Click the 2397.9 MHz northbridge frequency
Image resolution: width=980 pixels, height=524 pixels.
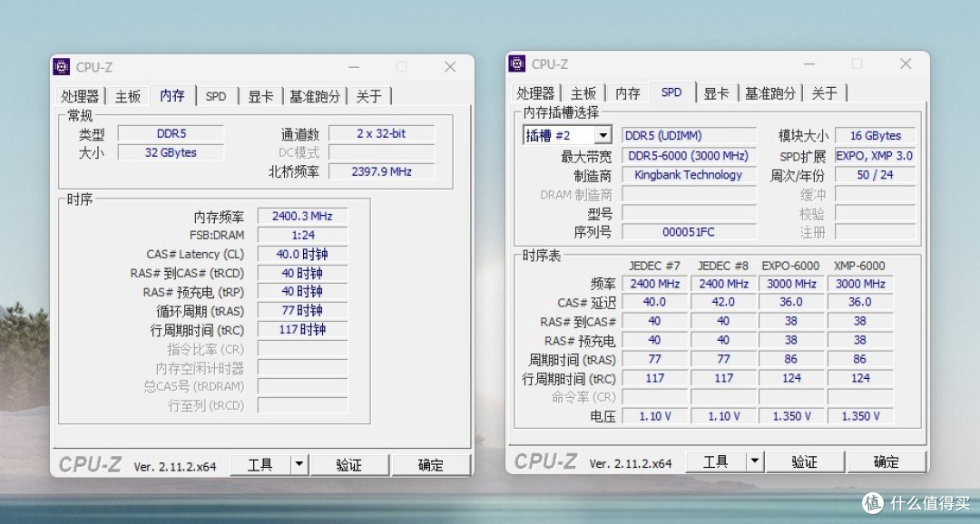click(381, 171)
